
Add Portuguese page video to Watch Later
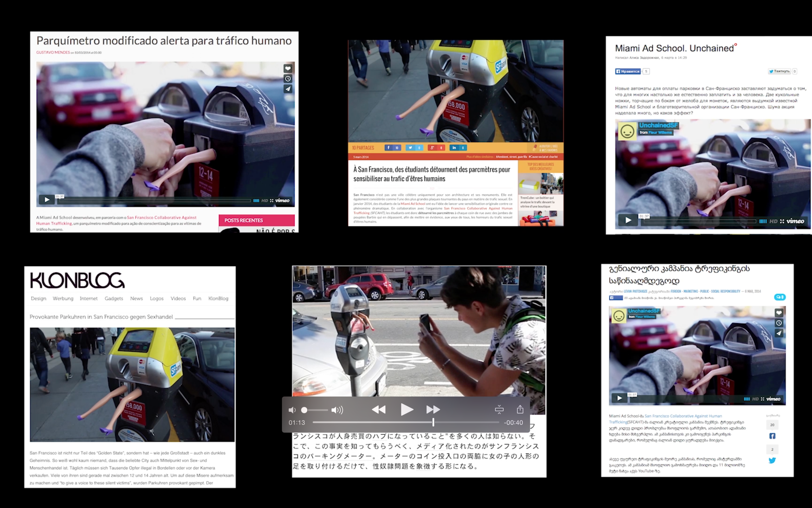(288, 79)
